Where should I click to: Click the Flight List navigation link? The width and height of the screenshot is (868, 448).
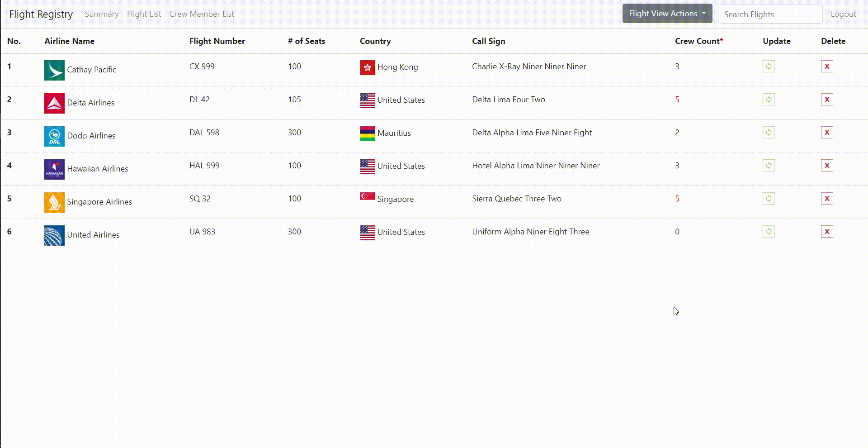tap(144, 14)
